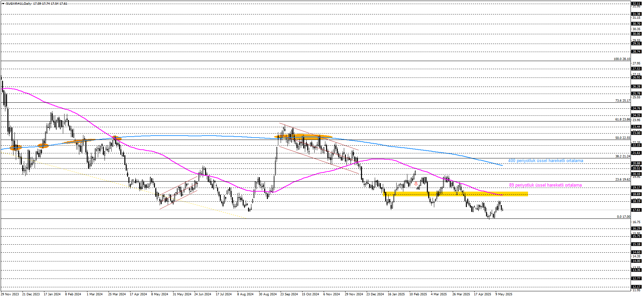Click the 24.76 price level tag

pos(636,108)
